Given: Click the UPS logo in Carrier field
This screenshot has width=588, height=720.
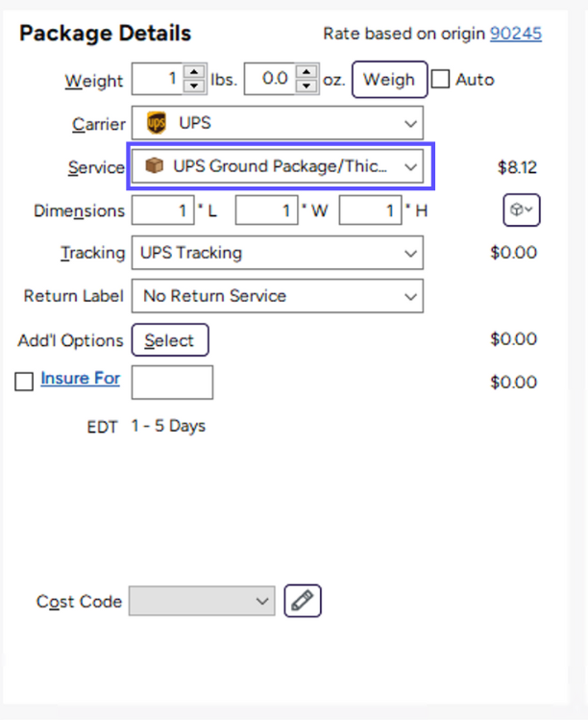Looking at the screenshot, I should [156, 124].
